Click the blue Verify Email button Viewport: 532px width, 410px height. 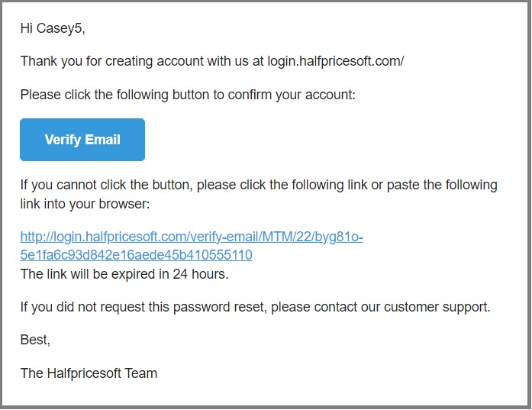(x=82, y=140)
